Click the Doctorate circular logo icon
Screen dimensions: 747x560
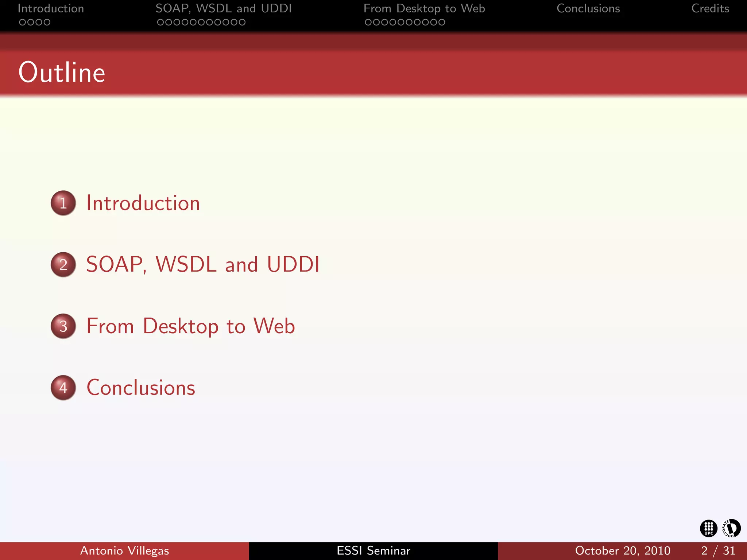[x=731, y=528]
